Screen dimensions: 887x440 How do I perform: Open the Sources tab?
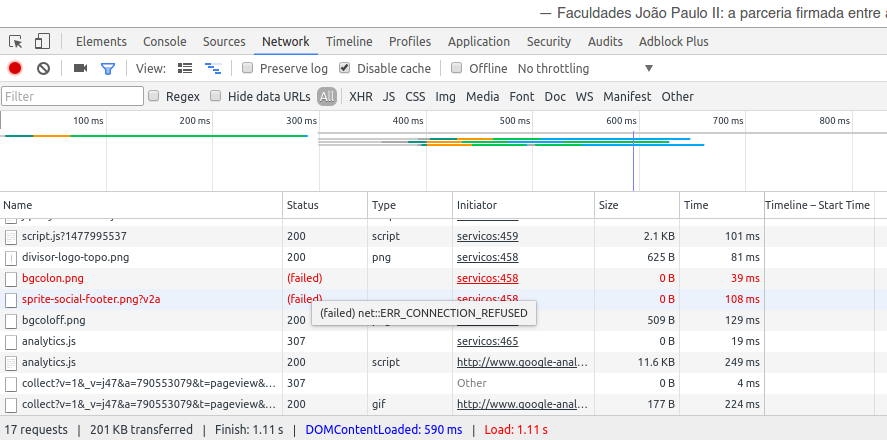(224, 41)
